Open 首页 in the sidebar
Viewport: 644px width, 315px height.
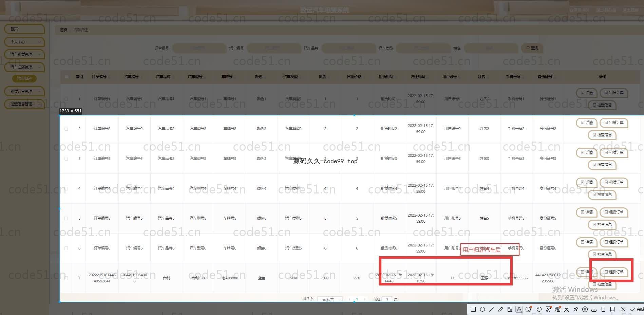(x=24, y=29)
